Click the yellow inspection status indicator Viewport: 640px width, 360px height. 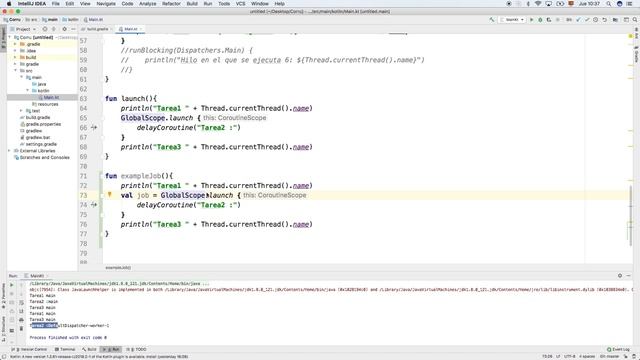630,37
